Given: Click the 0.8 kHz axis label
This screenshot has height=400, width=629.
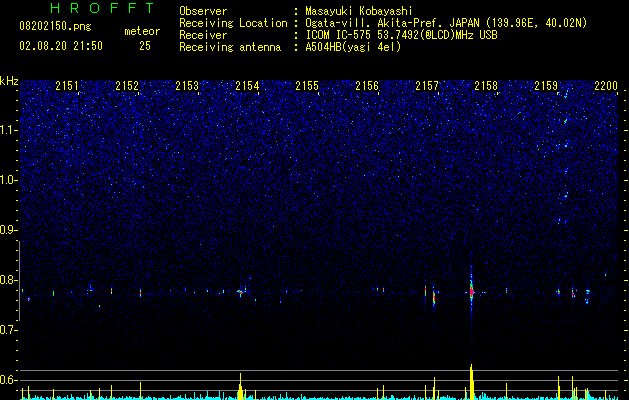Looking at the screenshot, I should 8,280.
